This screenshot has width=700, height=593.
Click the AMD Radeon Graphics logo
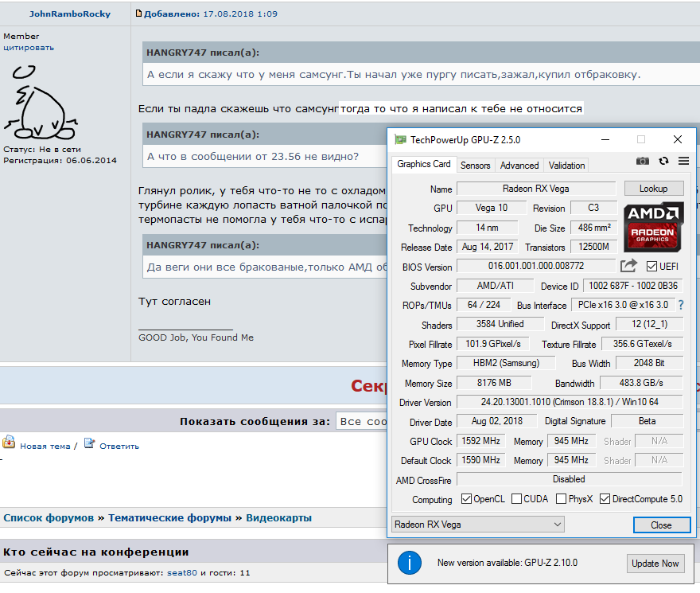652,226
